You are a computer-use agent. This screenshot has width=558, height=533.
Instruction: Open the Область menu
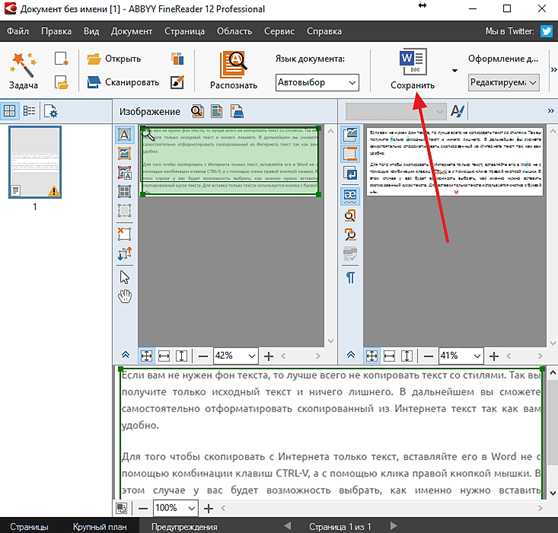(x=234, y=31)
